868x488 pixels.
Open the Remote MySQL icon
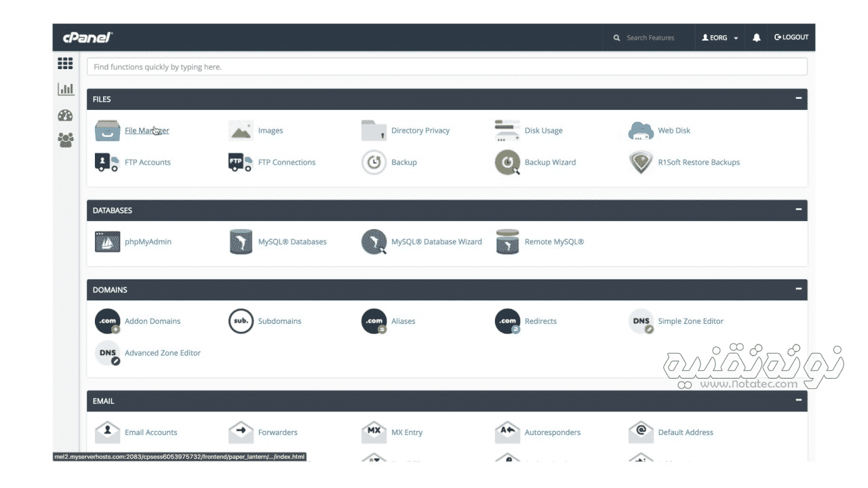[x=507, y=242]
